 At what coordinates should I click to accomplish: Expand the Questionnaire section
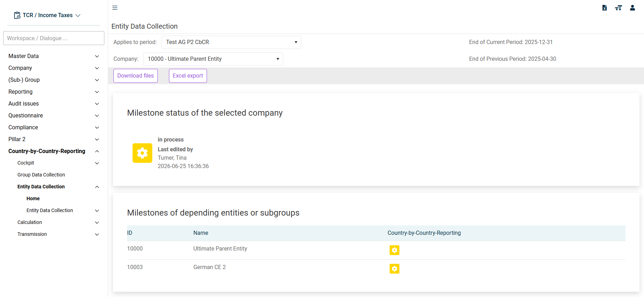coord(54,116)
